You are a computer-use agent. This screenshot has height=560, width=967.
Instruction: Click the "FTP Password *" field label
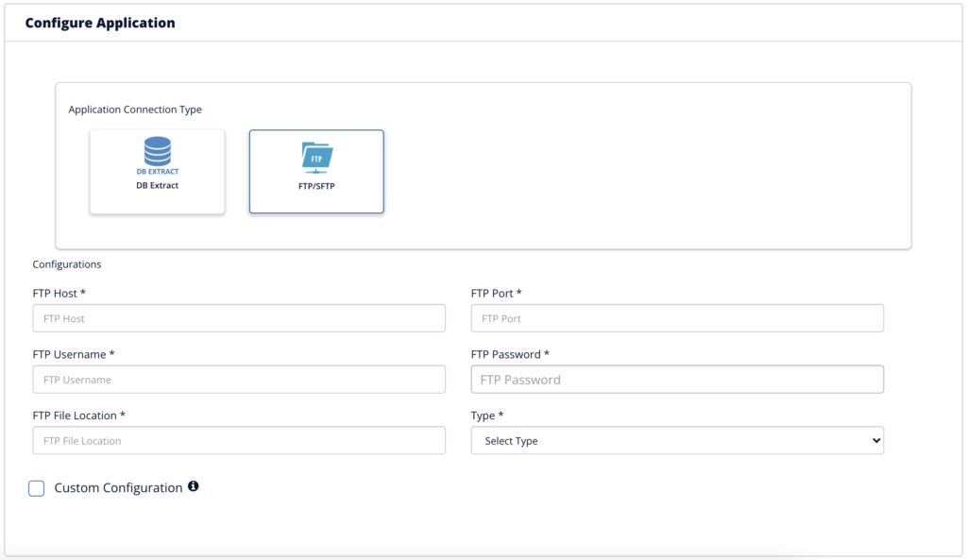[510, 354]
